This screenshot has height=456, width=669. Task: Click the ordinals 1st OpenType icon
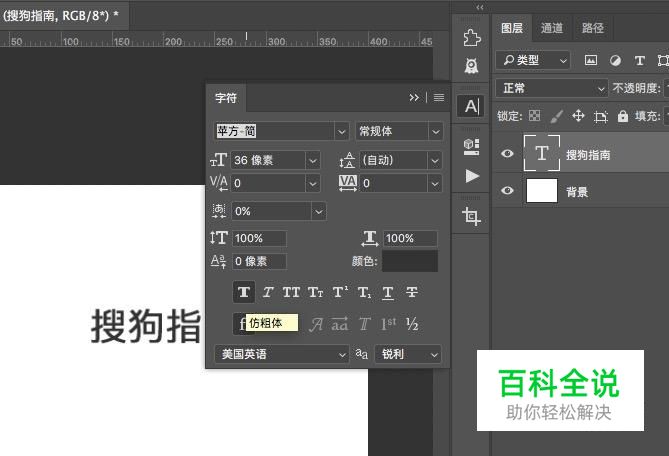point(388,325)
